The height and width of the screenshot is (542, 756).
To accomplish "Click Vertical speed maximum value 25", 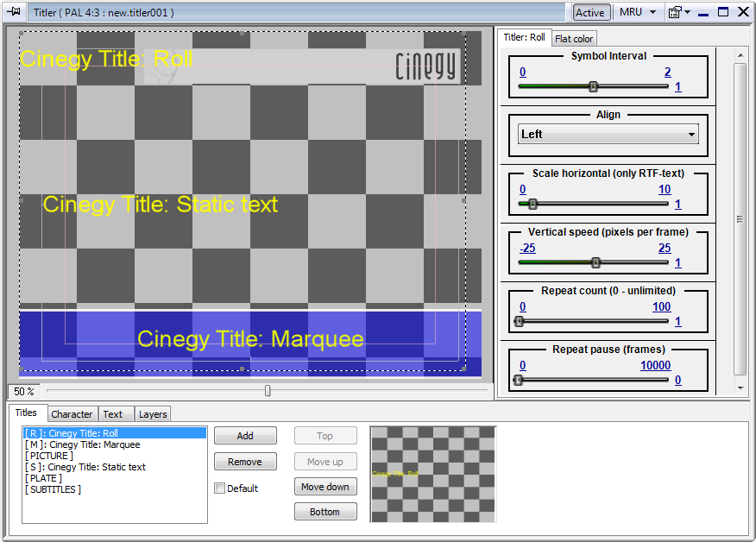I will point(665,248).
